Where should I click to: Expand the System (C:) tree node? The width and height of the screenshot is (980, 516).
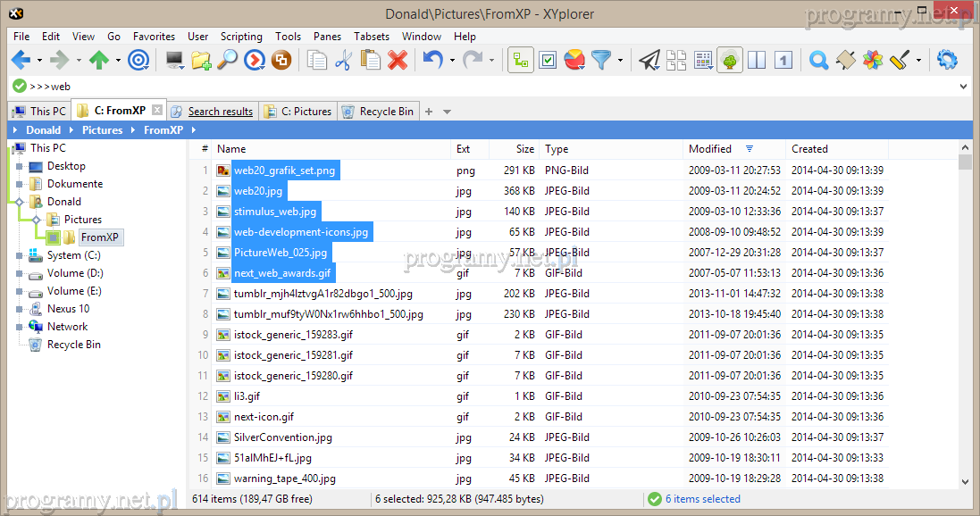pos(19,255)
